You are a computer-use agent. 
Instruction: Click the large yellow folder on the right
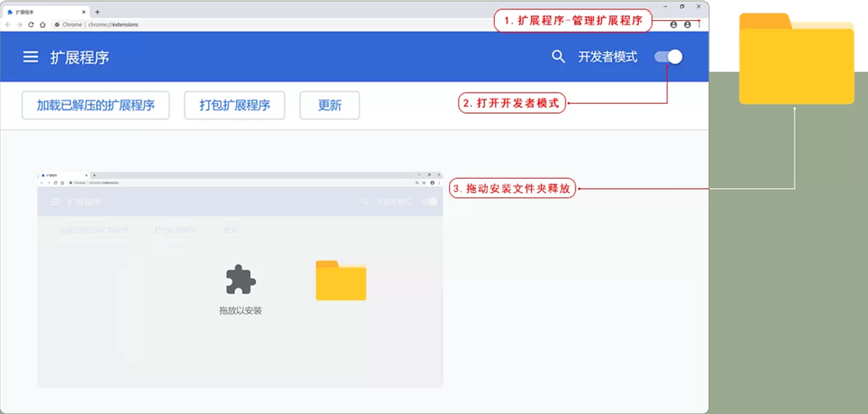pos(796,59)
